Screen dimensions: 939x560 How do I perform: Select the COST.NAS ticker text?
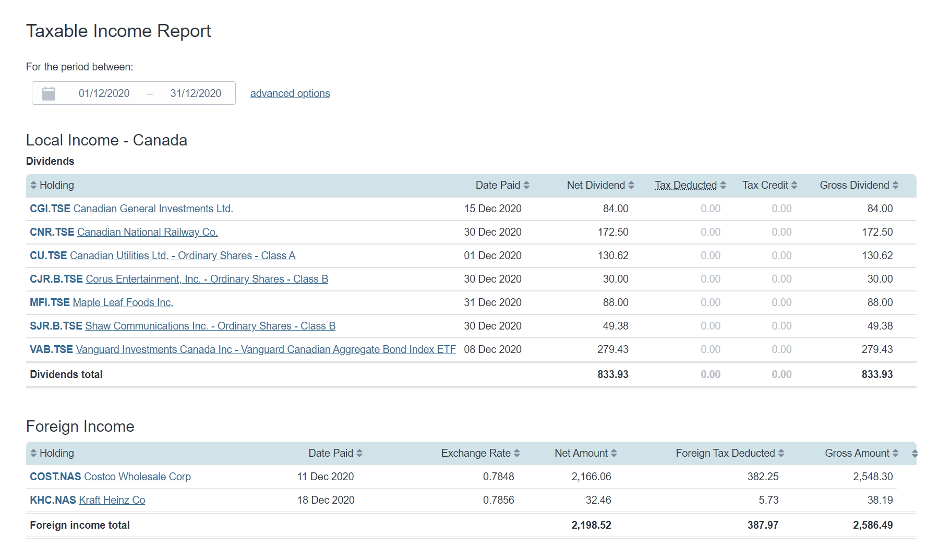(x=55, y=477)
